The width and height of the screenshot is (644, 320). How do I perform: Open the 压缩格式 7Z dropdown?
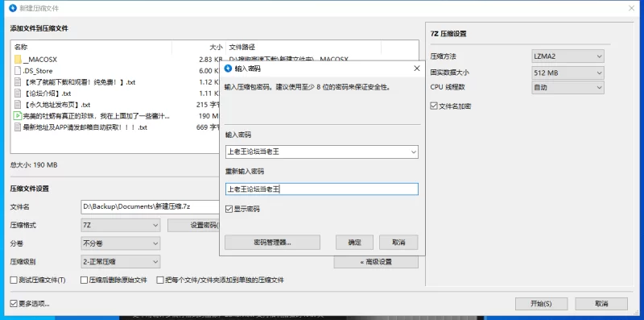120,225
